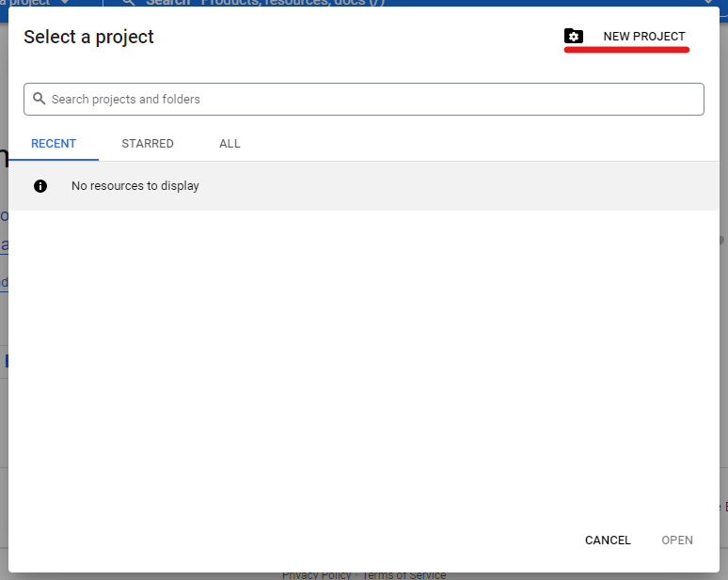The image size is (728, 580).
Task: Click the search magnifier icon in dialog
Action: pos(39,99)
